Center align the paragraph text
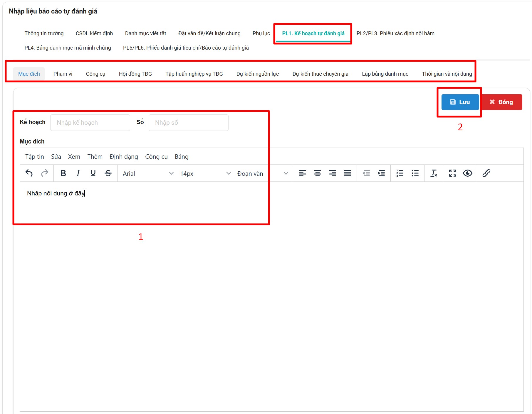Image resolution: width=532 pixels, height=414 pixels. (x=317, y=173)
